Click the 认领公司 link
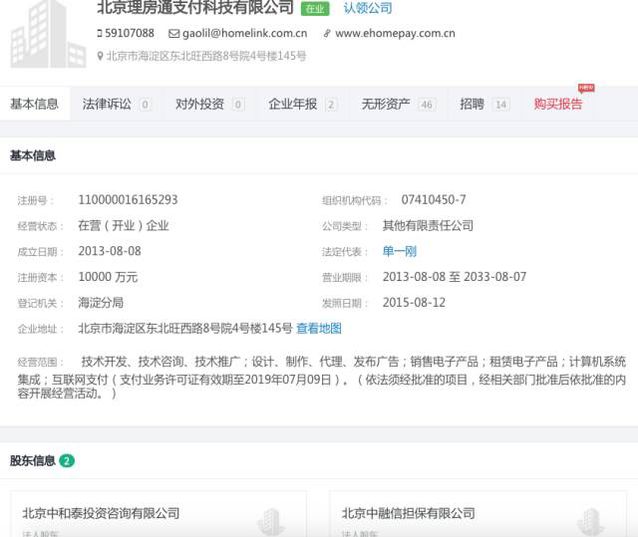The image size is (638, 537). pos(368,8)
